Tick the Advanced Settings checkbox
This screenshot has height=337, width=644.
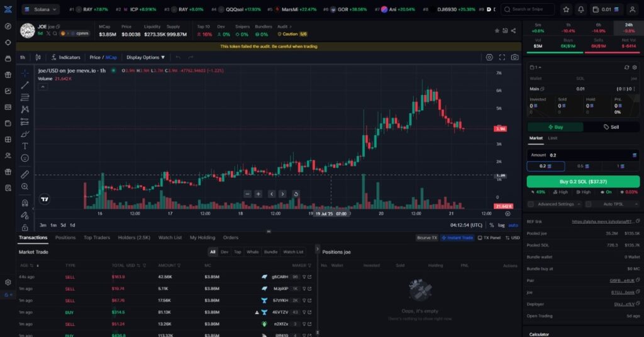[x=531, y=204]
